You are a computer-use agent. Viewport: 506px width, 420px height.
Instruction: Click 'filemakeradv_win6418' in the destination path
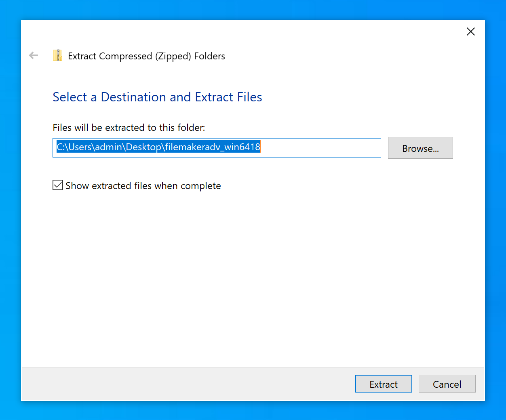213,147
